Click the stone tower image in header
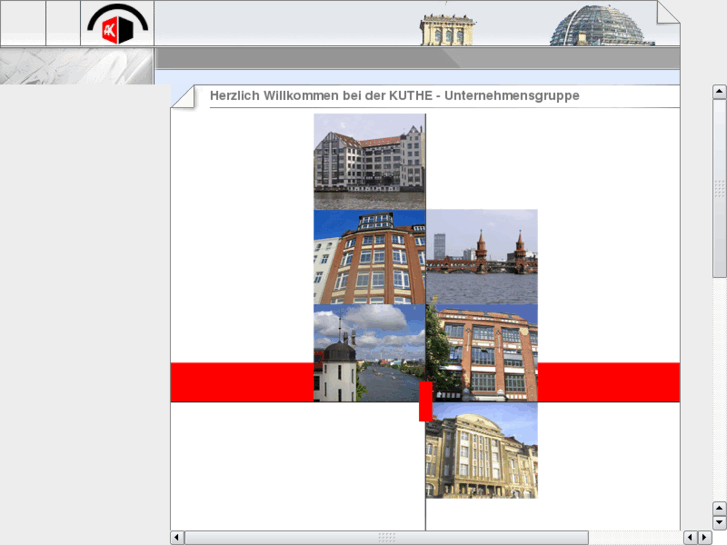The height and width of the screenshot is (545, 727). [x=447, y=30]
